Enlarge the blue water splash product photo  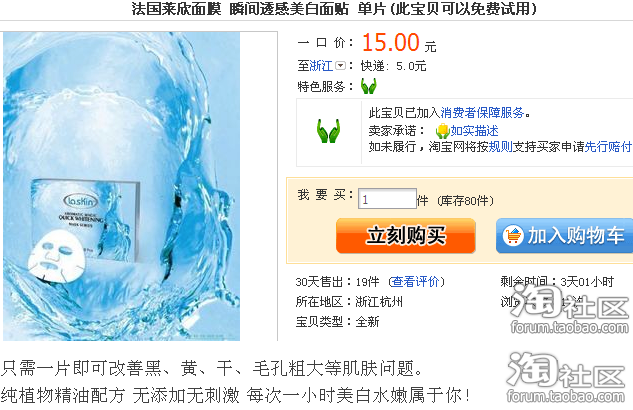[122, 186]
